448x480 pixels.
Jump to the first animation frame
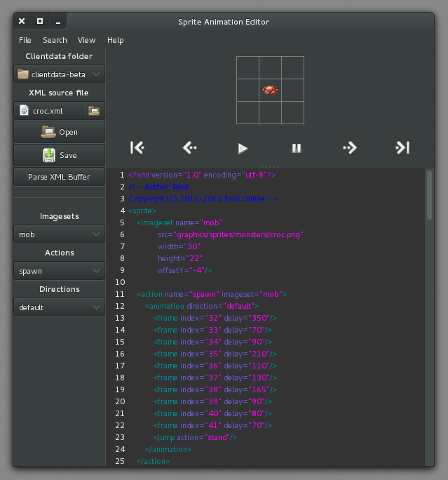[137, 147]
